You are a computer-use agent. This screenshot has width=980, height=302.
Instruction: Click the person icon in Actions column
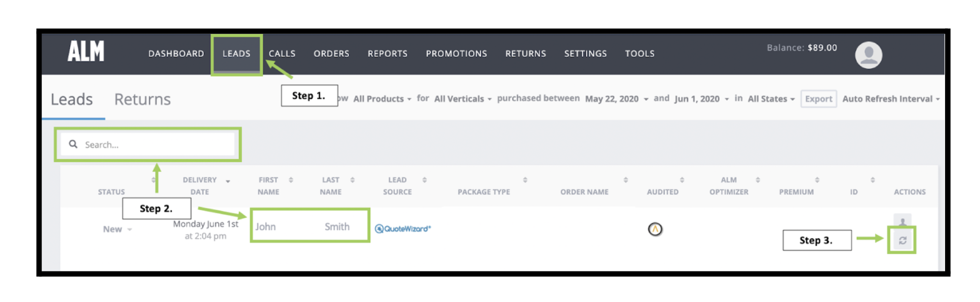click(x=902, y=221)
